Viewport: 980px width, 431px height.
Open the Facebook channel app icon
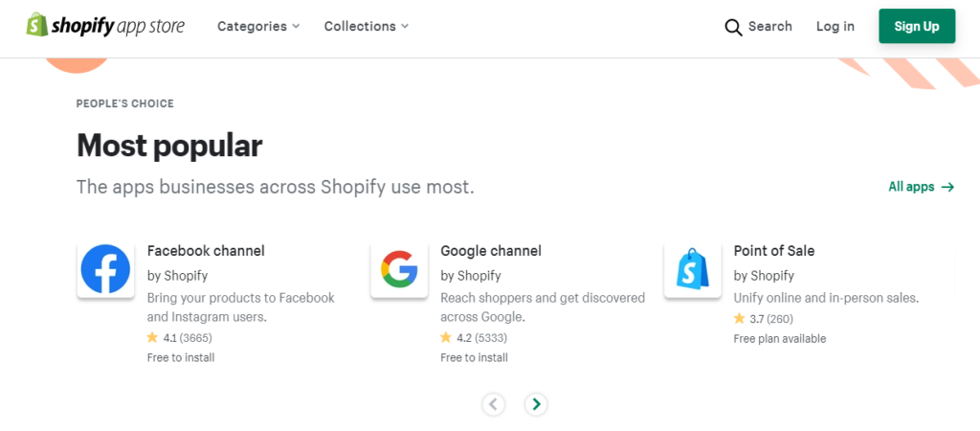[x=105, y=269]
